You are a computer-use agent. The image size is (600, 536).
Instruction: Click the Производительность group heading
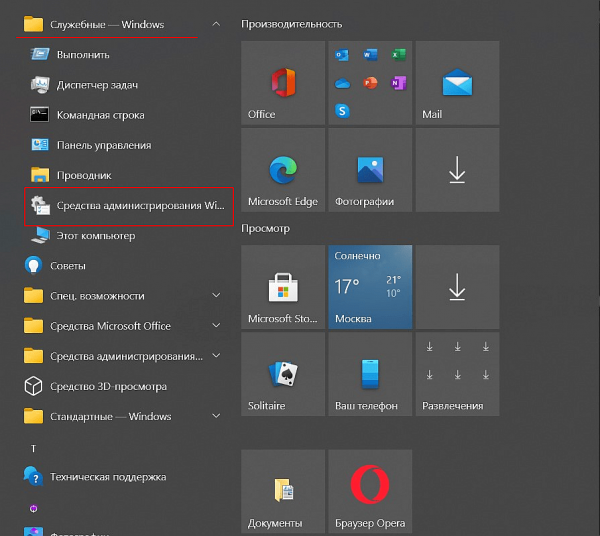tap(292, 24)
